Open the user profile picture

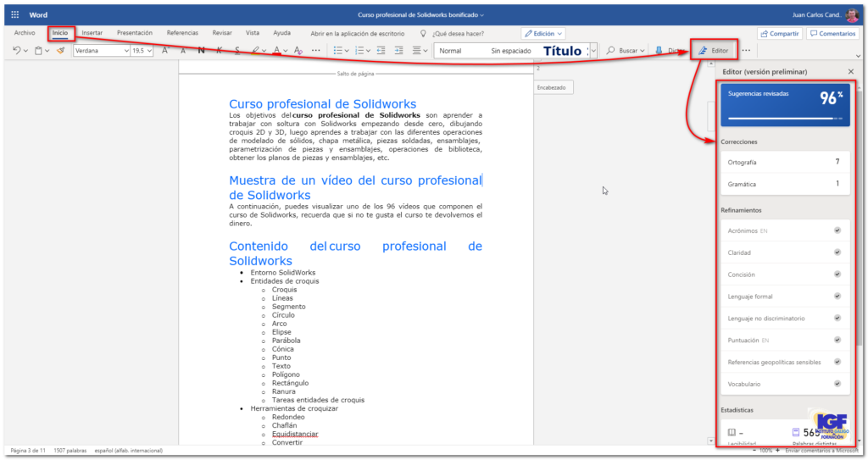tap(853, 15)
